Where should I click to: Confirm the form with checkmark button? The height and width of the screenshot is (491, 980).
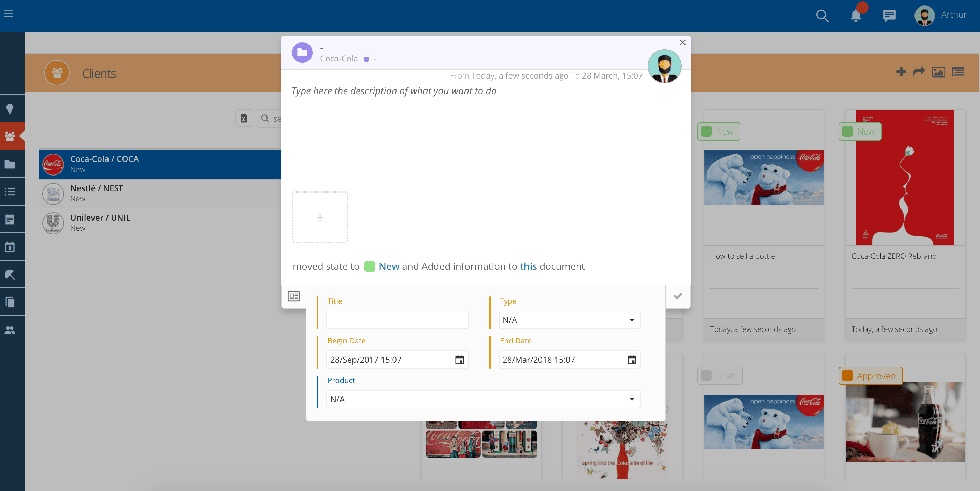[678, 296]
